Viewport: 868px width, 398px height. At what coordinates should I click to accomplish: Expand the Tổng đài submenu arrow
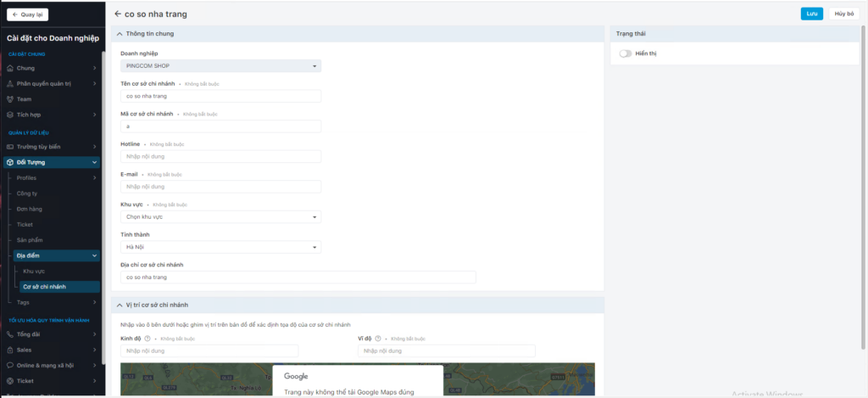point(95,334)
